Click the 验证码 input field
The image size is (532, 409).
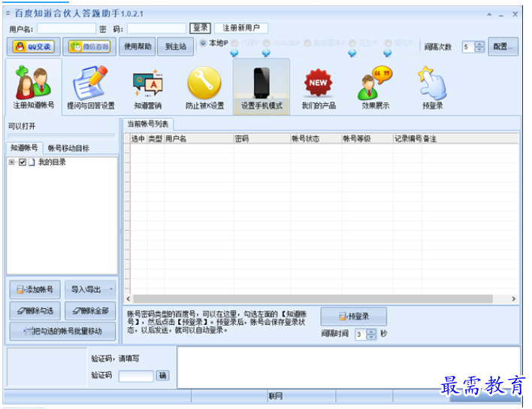[x=136, y=376]
